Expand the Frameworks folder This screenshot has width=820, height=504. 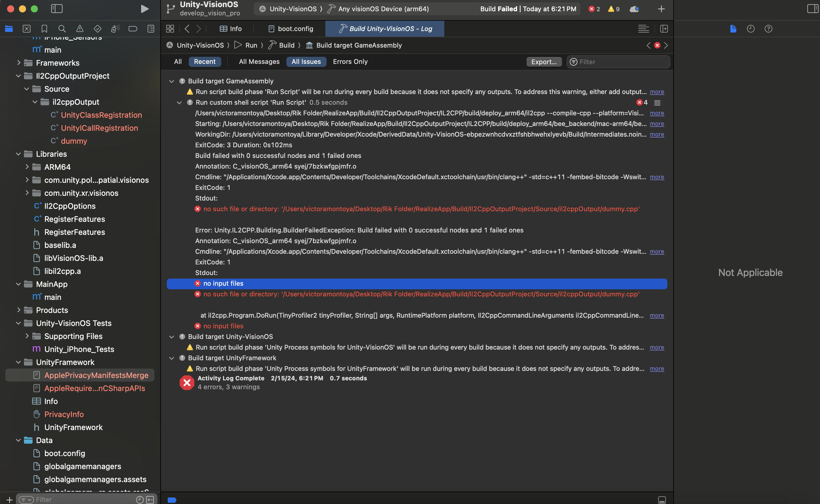point(19,63)
